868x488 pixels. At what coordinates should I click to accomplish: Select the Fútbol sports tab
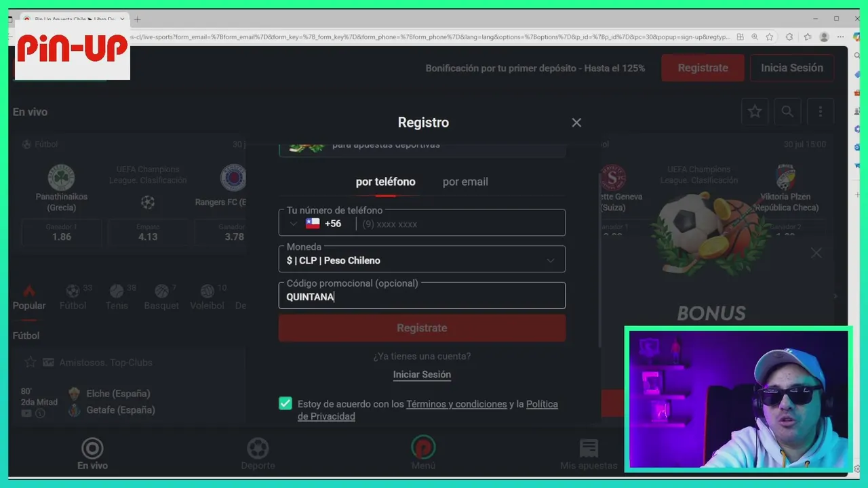click(73, 298)
